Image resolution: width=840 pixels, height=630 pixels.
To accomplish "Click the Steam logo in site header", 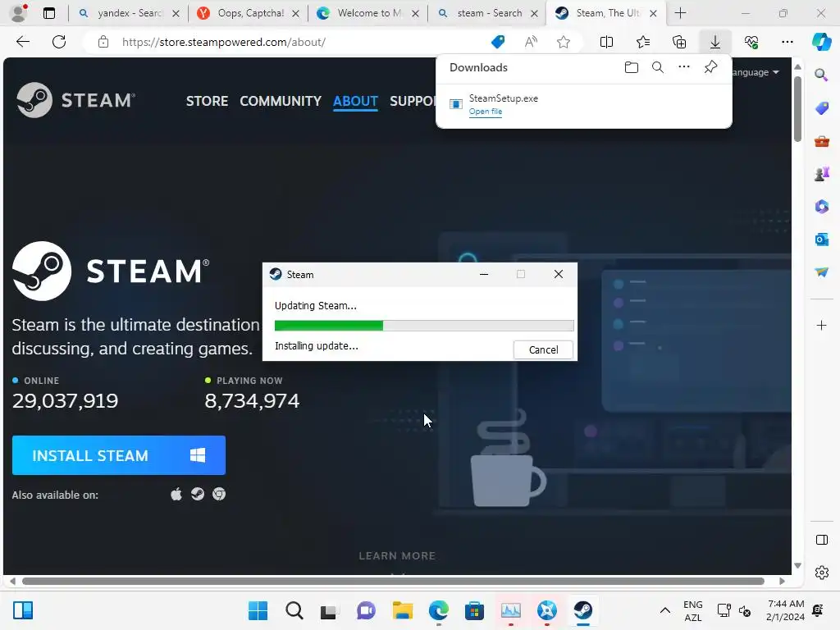I will 75,100.
